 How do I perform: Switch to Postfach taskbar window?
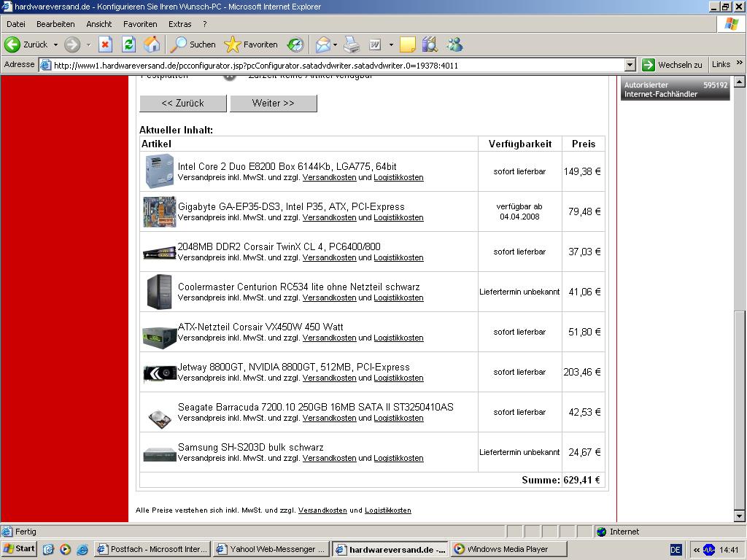tap(152, 549)
